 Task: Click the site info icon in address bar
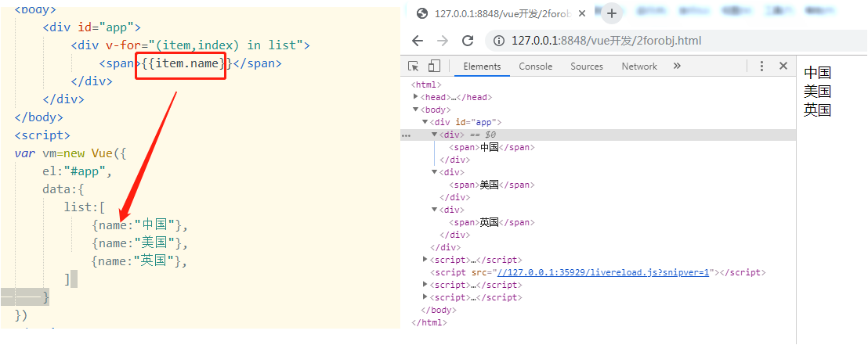pyautogui.click(x=499, y=41)
